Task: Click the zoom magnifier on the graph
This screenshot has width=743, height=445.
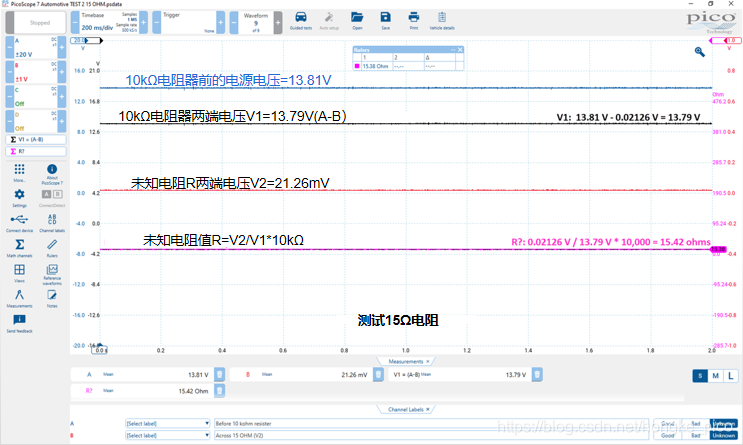Action: (699, 52)
